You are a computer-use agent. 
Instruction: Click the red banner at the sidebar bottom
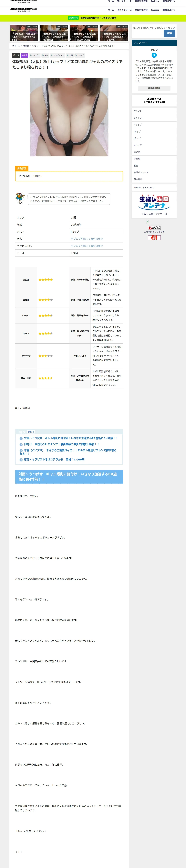click(154, 238)
